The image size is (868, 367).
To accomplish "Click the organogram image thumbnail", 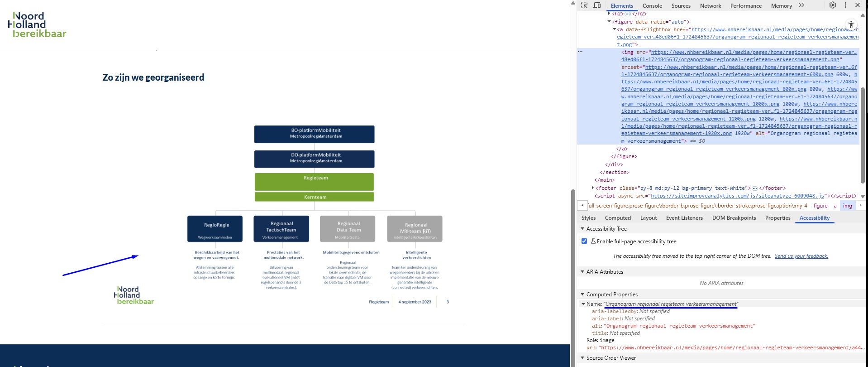I will pyautogui.click(x=315, y=213).
